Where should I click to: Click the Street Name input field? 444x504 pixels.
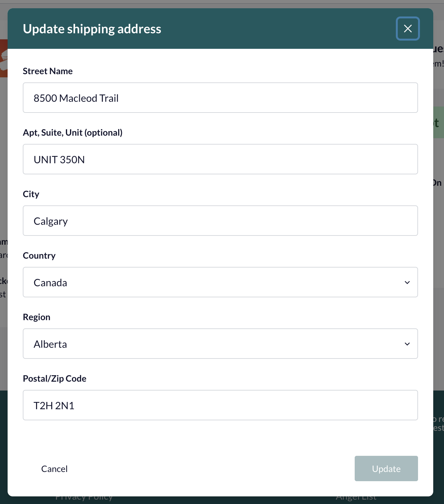pyautogui.click(x=220, y=98)
